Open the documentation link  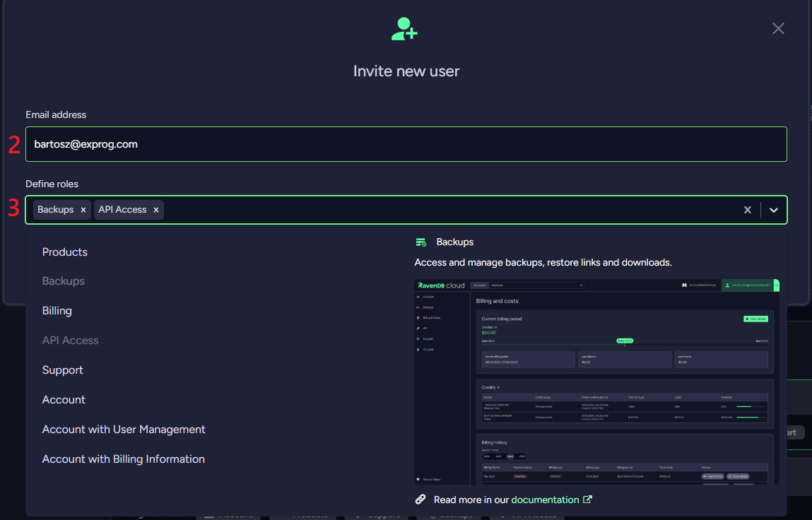click(x=545, y=500)
